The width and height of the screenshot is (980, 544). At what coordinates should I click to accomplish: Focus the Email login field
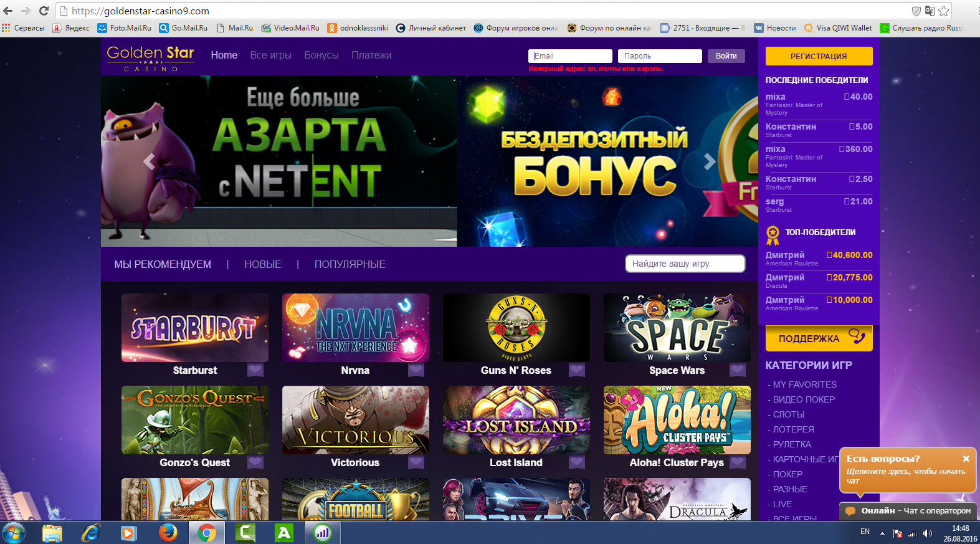point(570,56)
